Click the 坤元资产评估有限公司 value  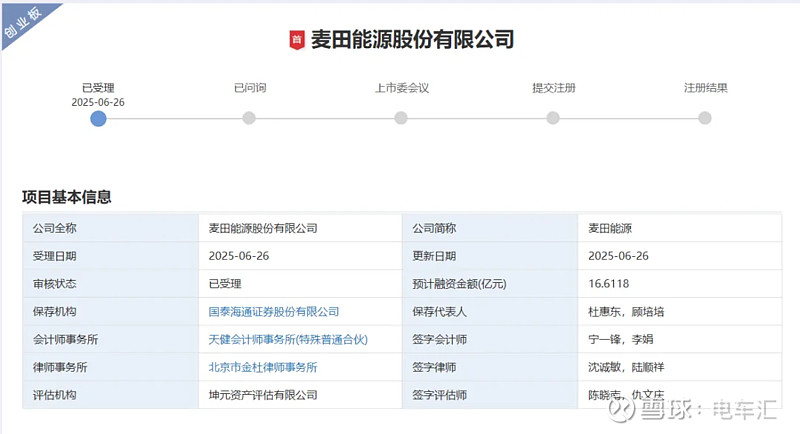coord(263,395)
